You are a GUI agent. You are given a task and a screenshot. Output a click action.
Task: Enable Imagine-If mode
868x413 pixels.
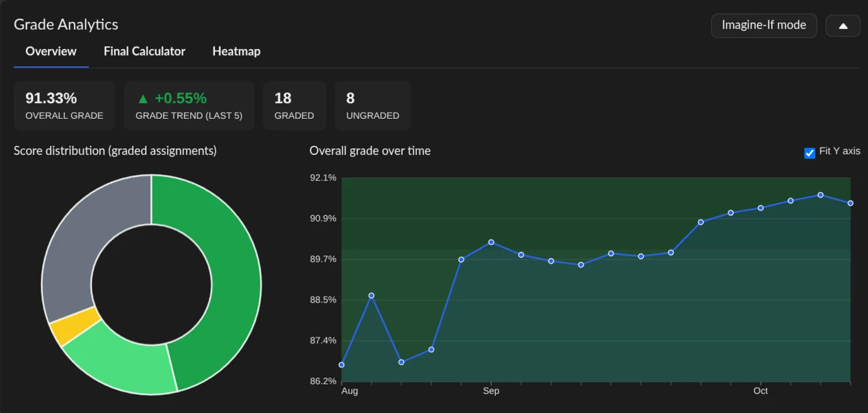[764, 25]
